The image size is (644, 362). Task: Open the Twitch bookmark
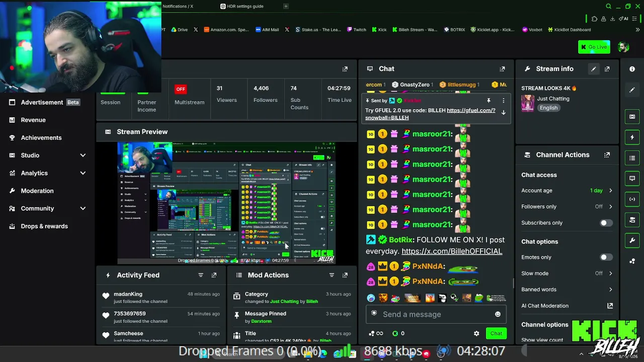click(x=356, y=30)
